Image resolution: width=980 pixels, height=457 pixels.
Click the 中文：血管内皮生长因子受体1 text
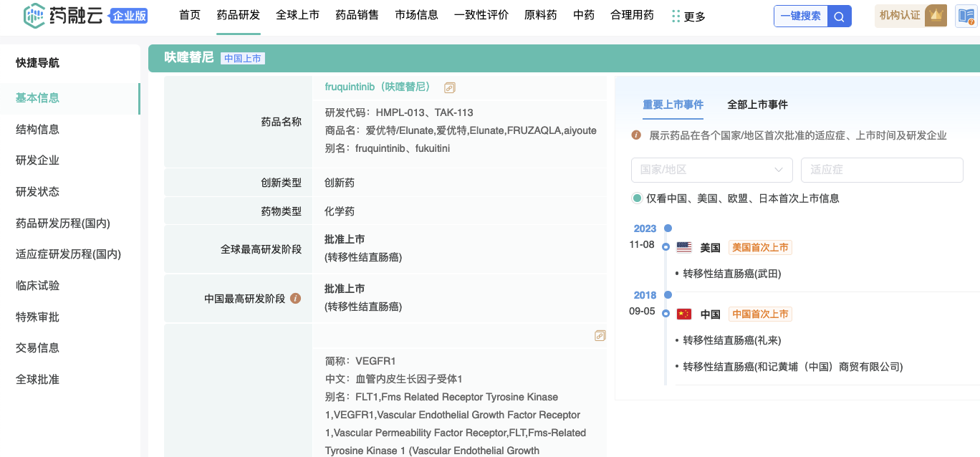tap(393, 379)
